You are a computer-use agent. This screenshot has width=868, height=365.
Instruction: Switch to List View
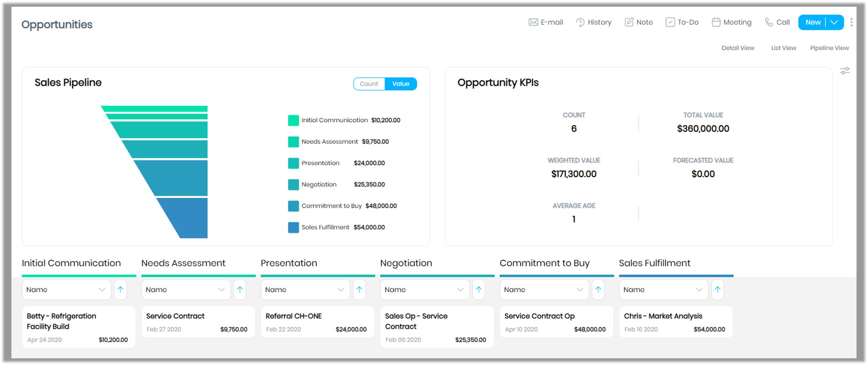click(783, 48)
